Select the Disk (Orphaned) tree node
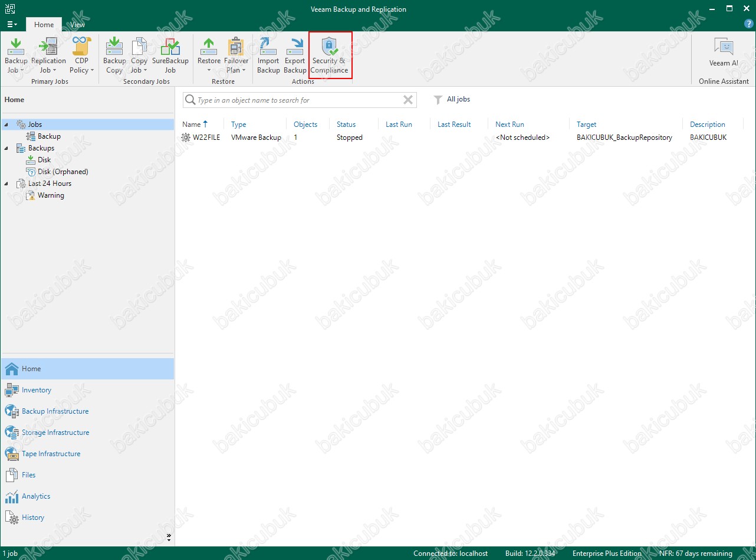Screen dimensions: 756x560 63,172
